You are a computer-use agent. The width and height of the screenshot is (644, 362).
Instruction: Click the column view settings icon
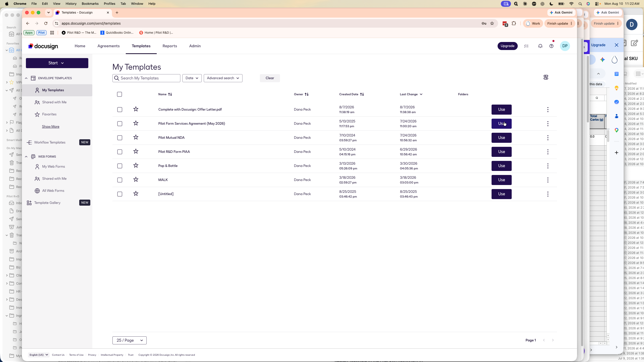(x=546, y=77)
